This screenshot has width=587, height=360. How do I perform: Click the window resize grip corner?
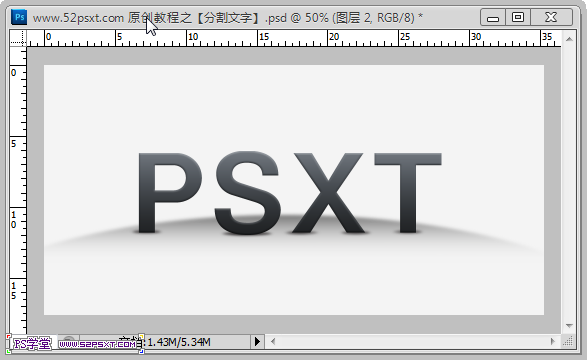(568, 341)
